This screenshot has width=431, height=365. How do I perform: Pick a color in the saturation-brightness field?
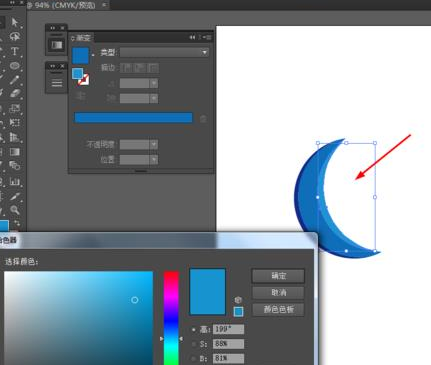click(79, 318)
